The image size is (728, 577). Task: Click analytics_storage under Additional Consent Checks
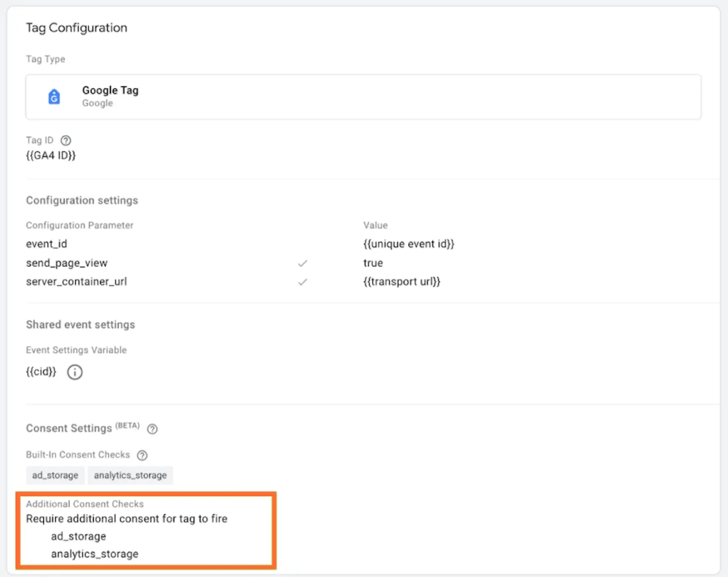tap(95, 554)
